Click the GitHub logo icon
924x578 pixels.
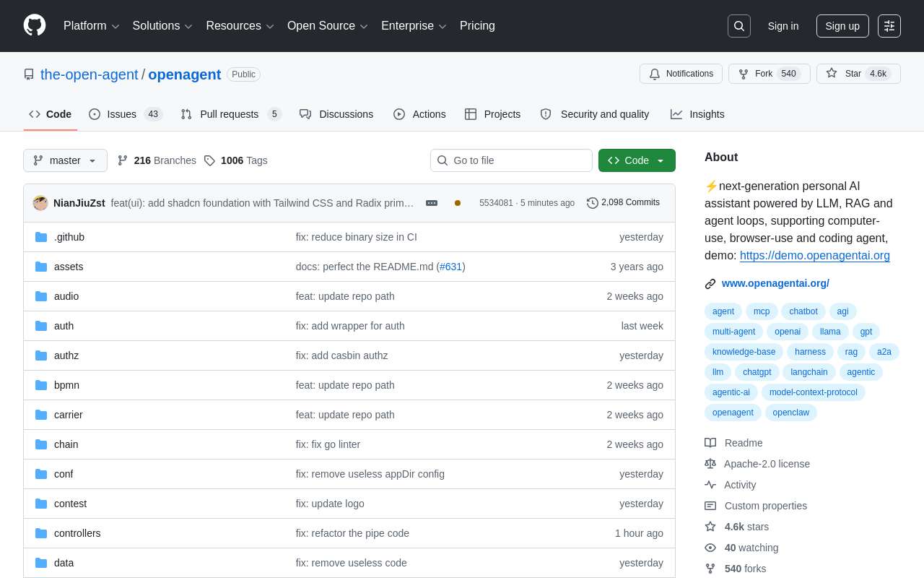click(x=35, y=25)
